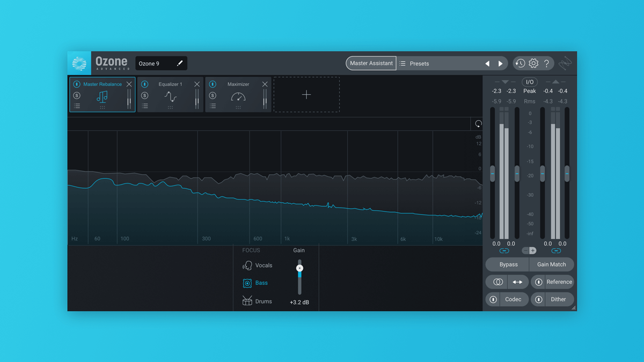Unlink the left channel link toggle
Image resolution: width=644 pixels, height=362 pixels.
click(504, 250)
